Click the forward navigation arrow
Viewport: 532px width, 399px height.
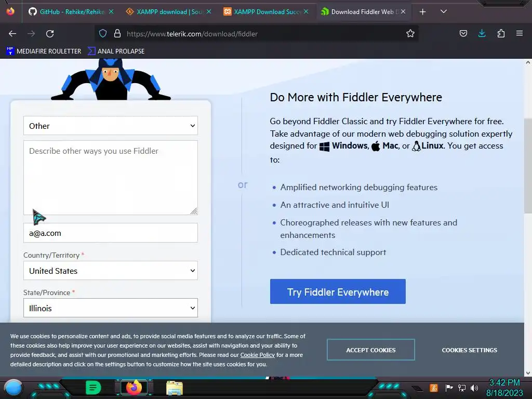[x=31, y=34]
